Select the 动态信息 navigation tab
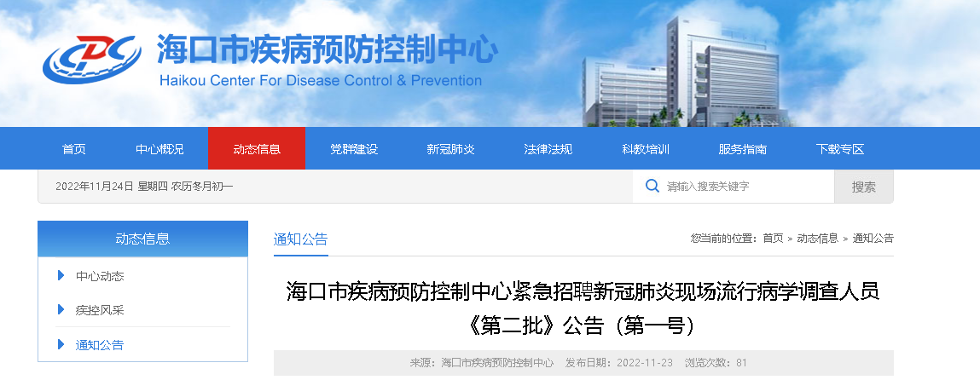This screenshot has width=980, height=380. point(257,149)
